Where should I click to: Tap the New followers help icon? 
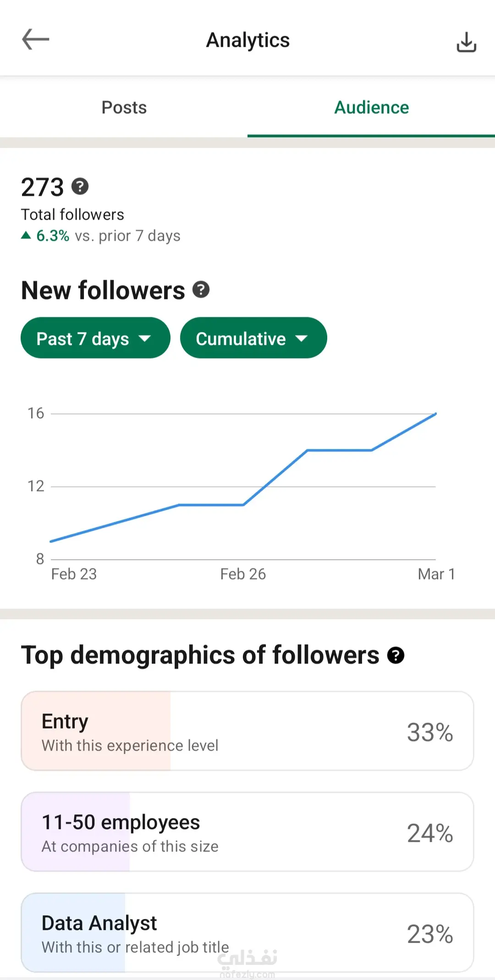pos(201,290)
